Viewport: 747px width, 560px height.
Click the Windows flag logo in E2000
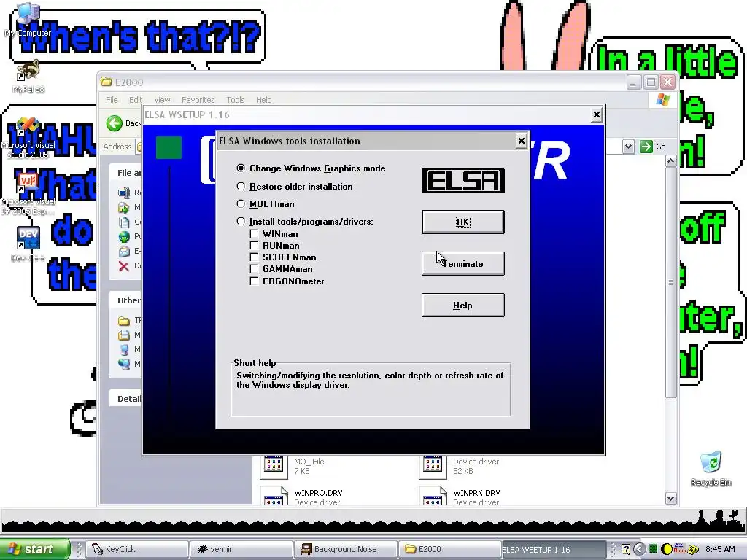tap(662, 99)
